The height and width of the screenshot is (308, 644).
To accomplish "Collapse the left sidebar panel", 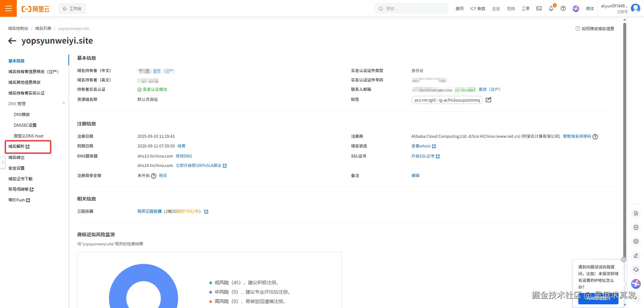I will coord(3,163).
